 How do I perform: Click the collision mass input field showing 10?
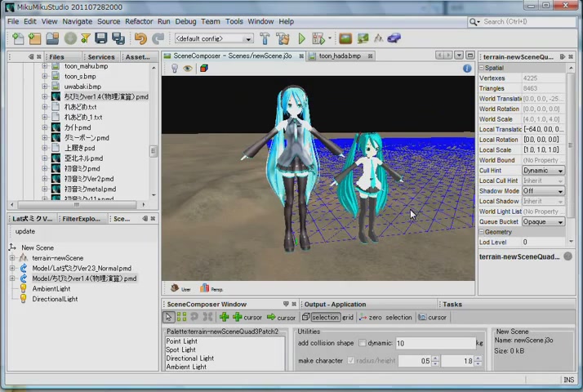click(x=435, y=343)
